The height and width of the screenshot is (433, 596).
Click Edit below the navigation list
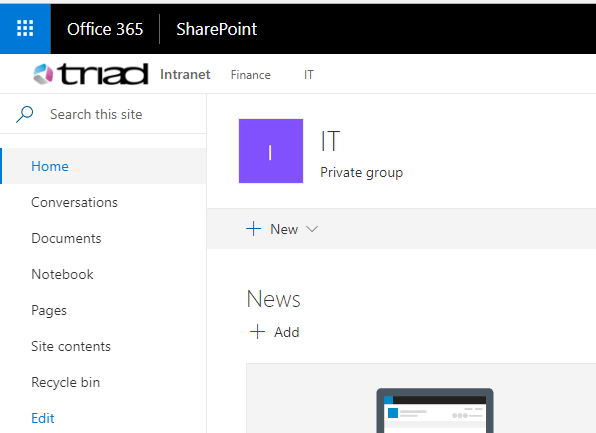click(x=43, y=418)
